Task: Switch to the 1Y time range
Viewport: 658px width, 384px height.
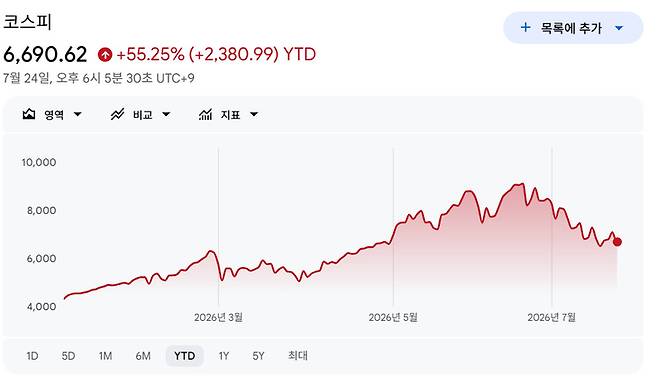Action: click(224, 356)
